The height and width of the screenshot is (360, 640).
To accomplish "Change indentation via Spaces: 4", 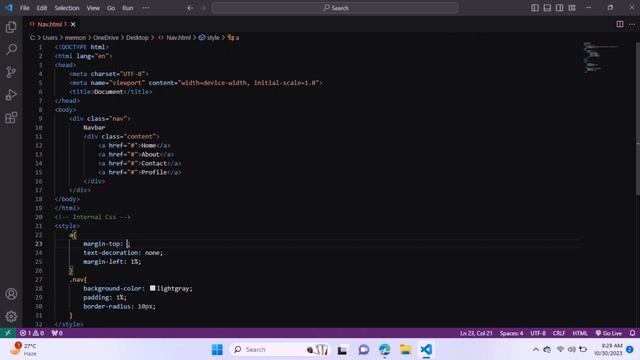I will click(511, 333).
